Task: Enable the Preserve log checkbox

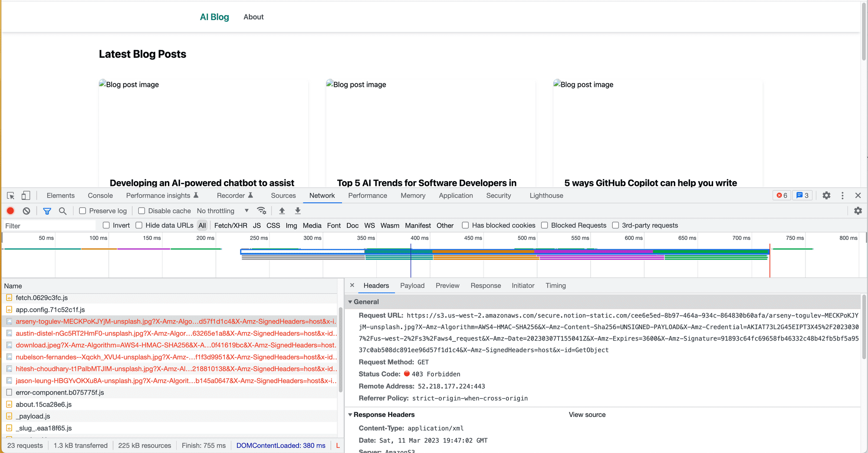Action: (82, 211)
